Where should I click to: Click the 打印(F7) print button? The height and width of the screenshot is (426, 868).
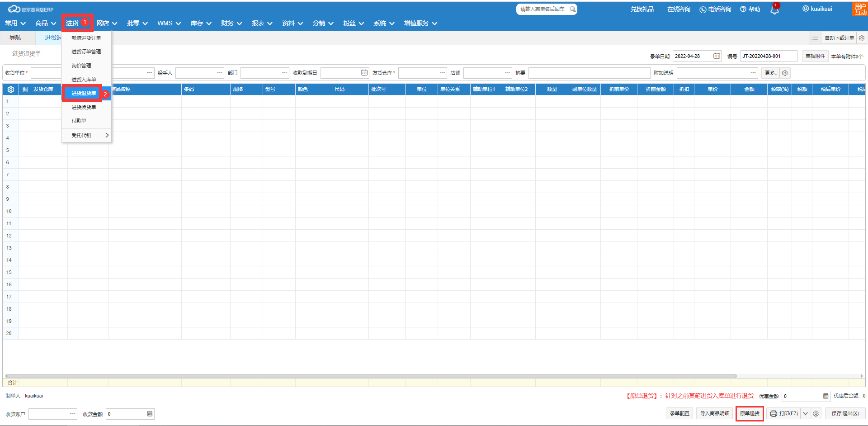click(x=784, y=414)
